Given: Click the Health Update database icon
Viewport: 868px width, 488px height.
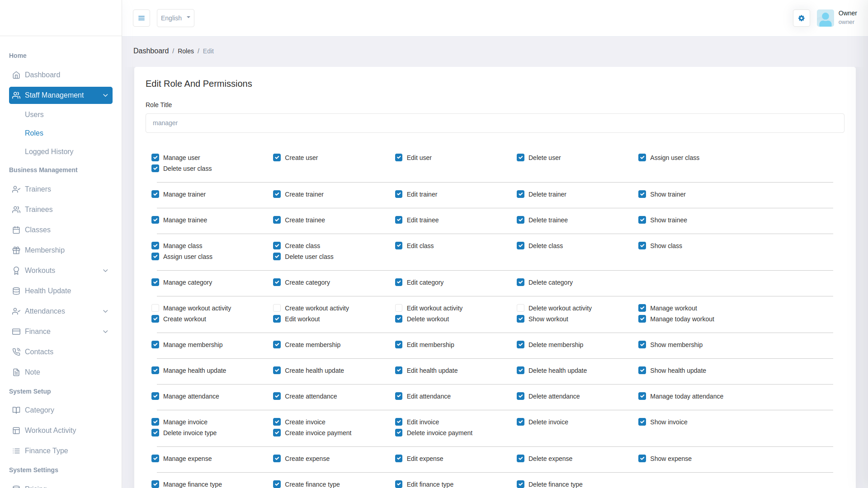Looking at the screenshot, I should tap(16, 291).
